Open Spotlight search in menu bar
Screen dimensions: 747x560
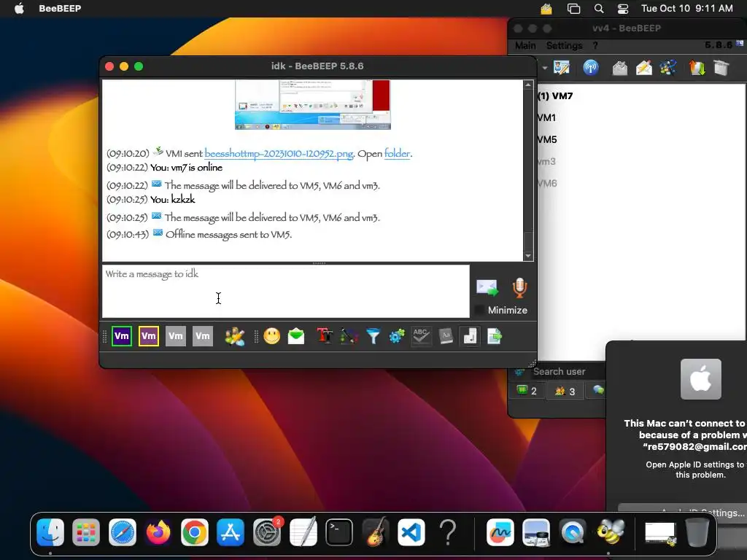tap(599, 9)
